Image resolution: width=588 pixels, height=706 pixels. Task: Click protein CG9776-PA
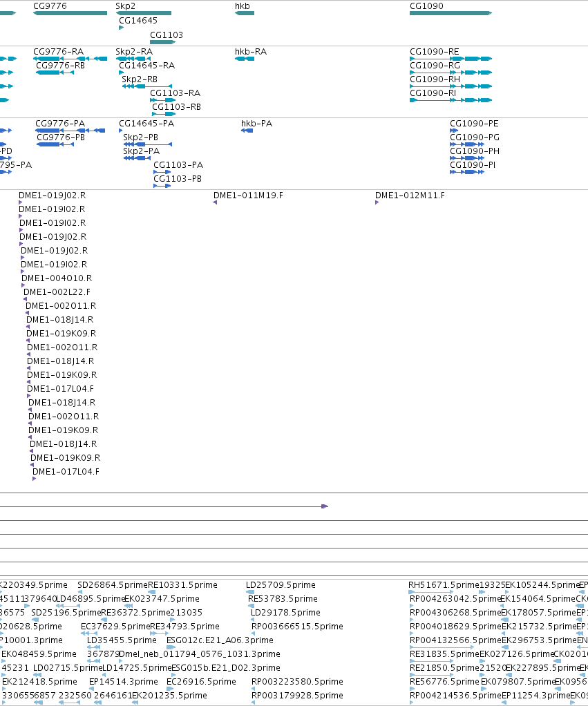60,124
